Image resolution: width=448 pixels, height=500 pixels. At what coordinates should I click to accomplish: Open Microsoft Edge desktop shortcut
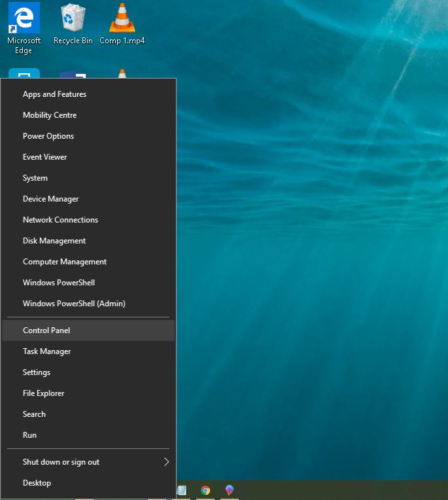point(24,28)
